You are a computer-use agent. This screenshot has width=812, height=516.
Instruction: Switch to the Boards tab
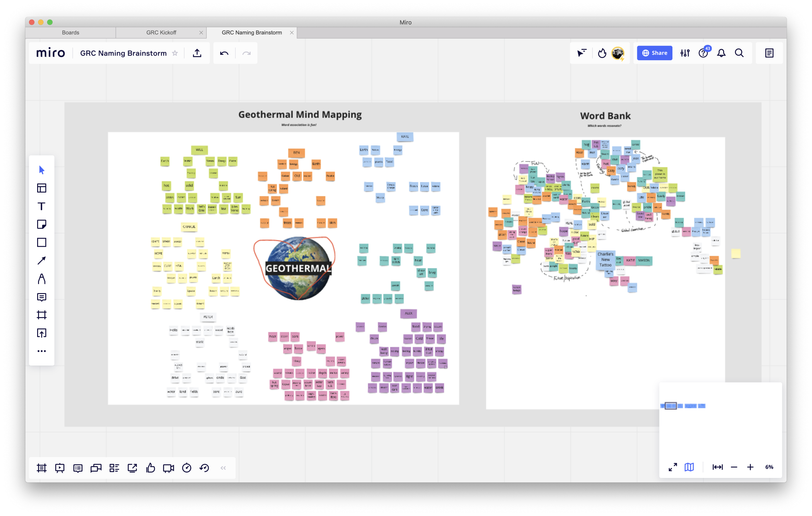[70, 32]
